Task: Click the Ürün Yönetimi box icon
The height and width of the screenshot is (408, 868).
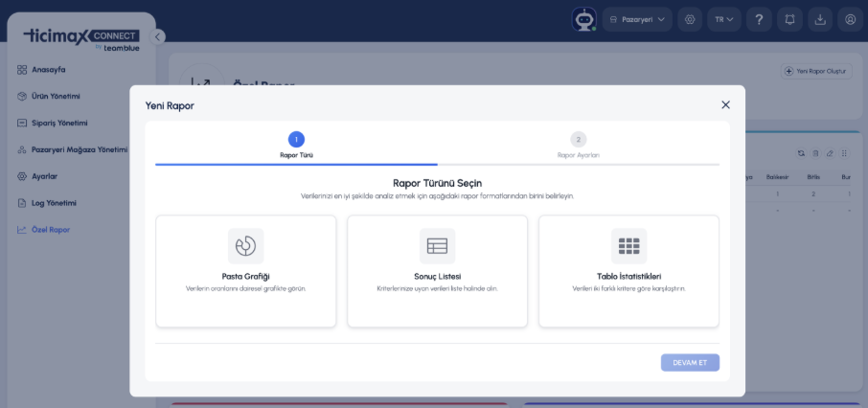Action: click(x=22, y=97)
